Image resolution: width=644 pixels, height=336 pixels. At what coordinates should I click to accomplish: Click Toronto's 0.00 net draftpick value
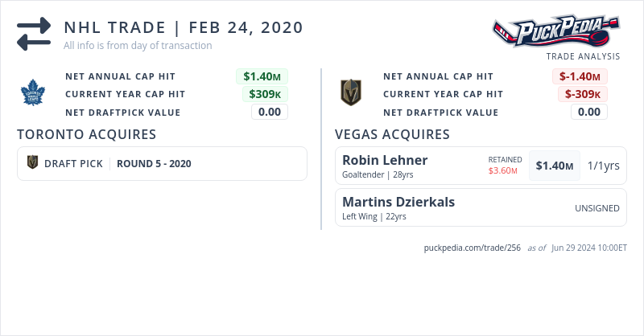[x=269, y=112]
